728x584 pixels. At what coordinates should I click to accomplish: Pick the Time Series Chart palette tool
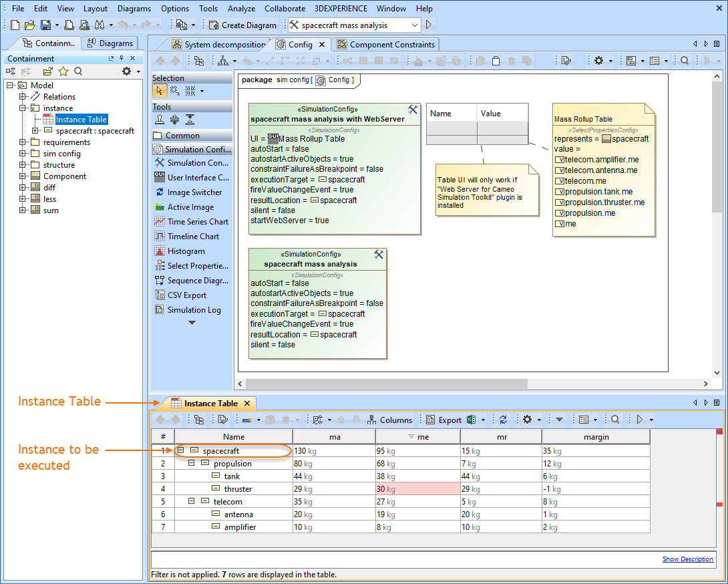(x=197, y=222)
